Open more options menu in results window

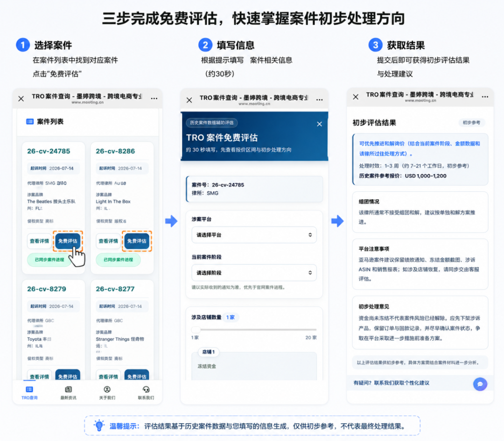(485, 97)
